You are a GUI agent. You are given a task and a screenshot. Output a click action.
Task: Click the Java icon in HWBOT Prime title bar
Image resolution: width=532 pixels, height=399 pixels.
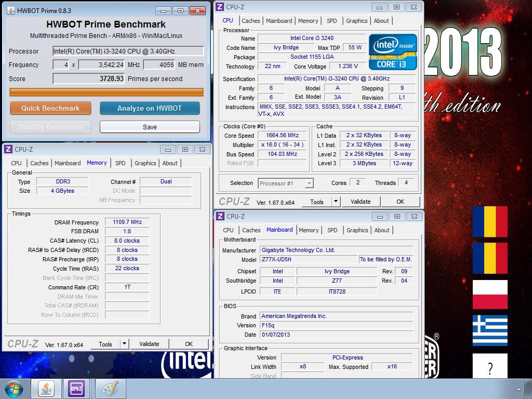11,10
